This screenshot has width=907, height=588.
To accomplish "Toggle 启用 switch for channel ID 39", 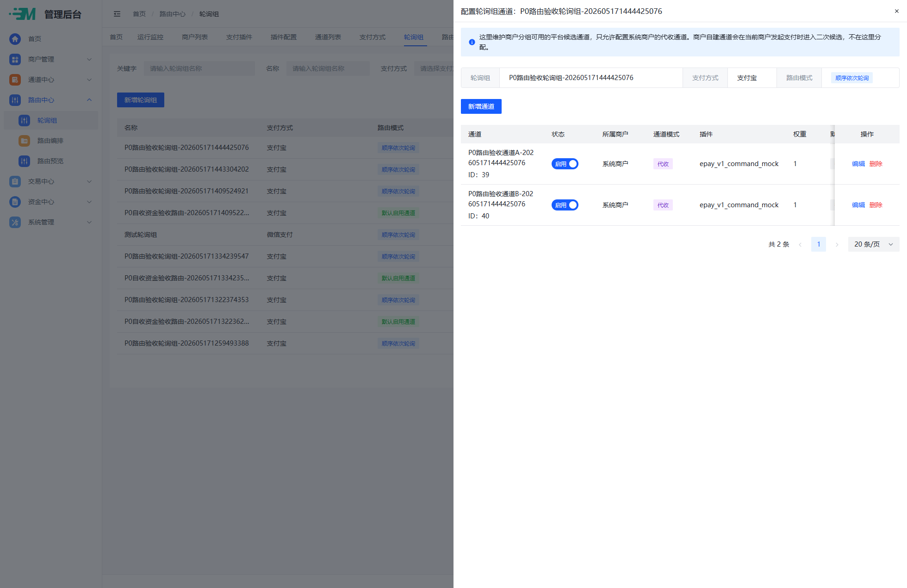I will click(x=565, y=164).
